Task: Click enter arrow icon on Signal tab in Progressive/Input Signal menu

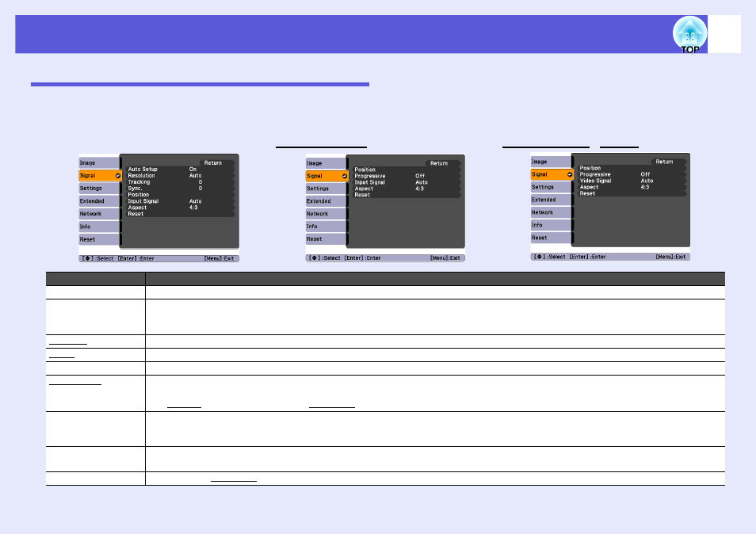Action: (344, 177)
